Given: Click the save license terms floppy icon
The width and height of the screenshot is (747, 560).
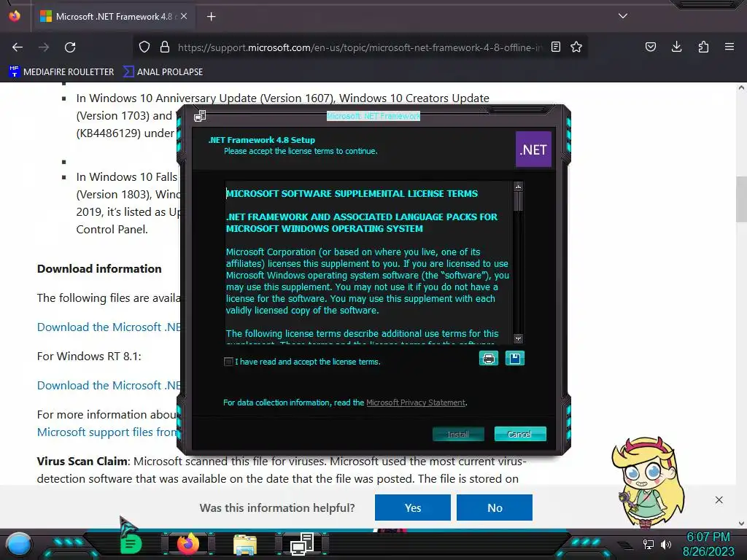Looking at the screenshot, I should click(514, 359).
